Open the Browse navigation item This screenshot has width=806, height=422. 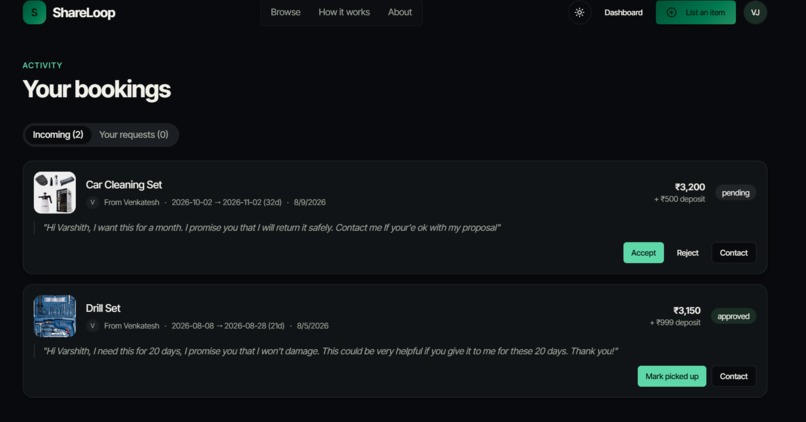point(285,12)
